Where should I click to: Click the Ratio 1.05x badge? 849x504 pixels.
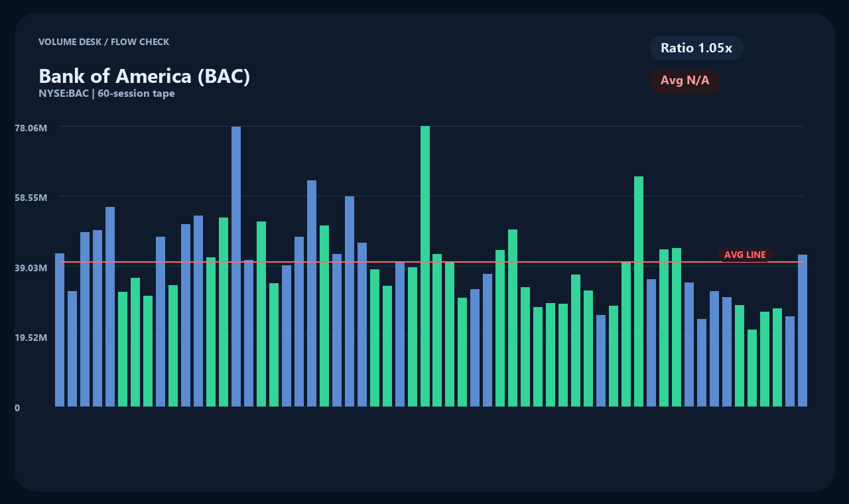[x=696, y=48]
